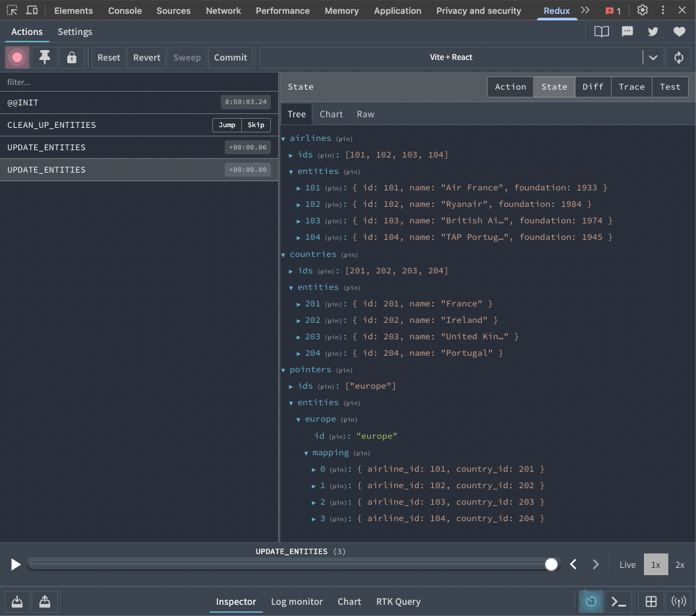The image size is (696, 616).
Task: Switch to the Settings tab
Action: [x=75, y=32]
